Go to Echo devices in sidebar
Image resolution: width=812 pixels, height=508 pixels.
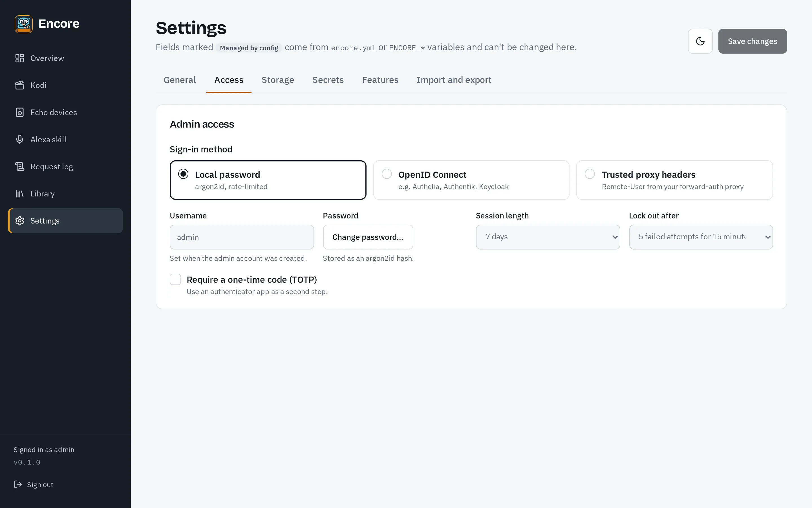pyautogui.click(x=65, y=112)
